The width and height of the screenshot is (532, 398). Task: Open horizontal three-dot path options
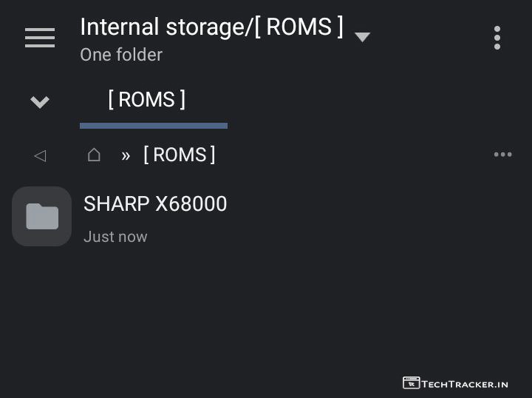(x=502, y=155)
